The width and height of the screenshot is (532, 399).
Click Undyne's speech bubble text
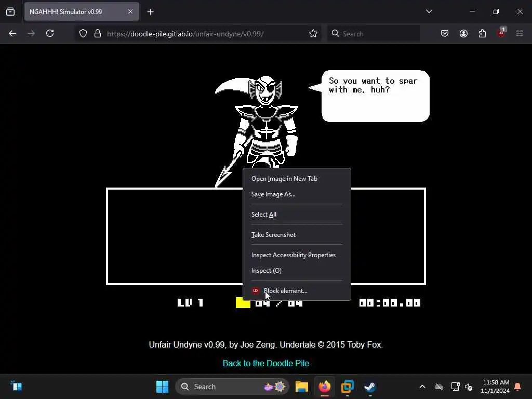pos(373,85)
